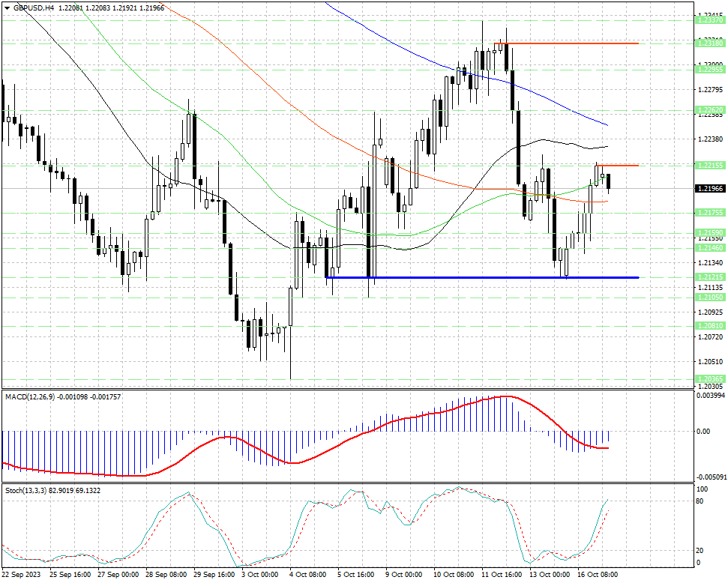Viewport: 728px width, 583px height.
Task: Click the green level label 1.21215
Action: [710, 277]
